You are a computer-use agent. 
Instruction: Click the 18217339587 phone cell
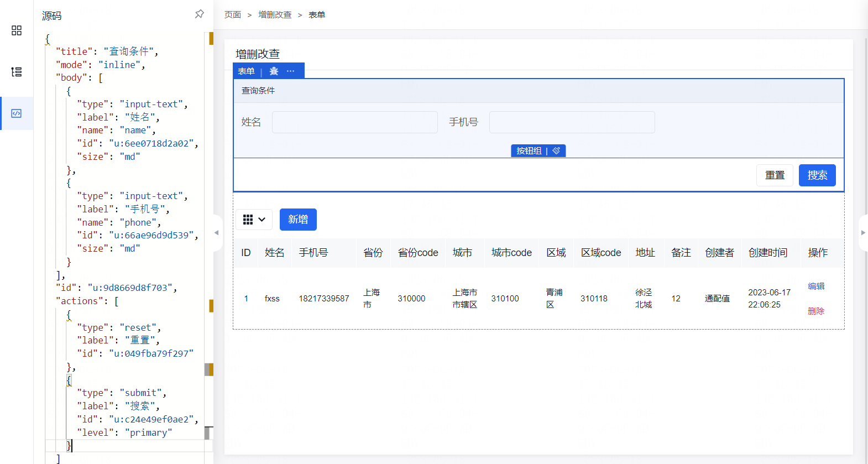tap(324, 299)
